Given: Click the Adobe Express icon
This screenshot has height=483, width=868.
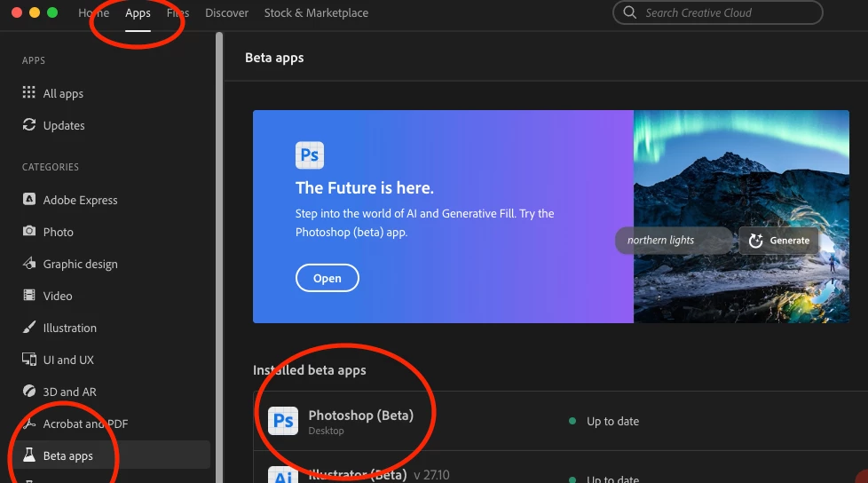Looking at the screenshot, I should pos(29,199).
